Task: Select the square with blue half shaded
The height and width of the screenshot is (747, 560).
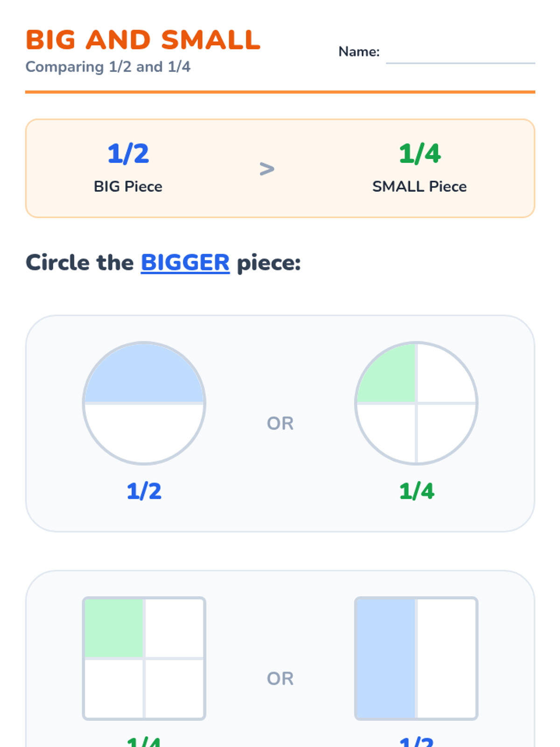Action: (416, 658)
